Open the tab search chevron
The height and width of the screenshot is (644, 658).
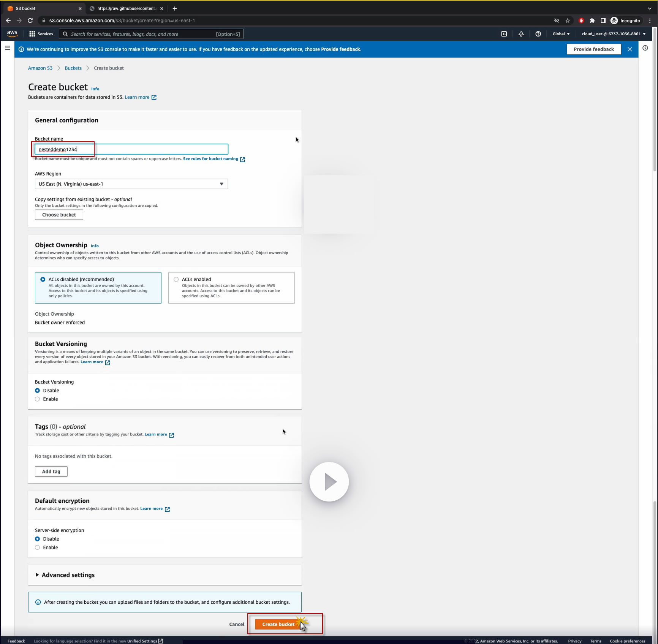[650, 8]
